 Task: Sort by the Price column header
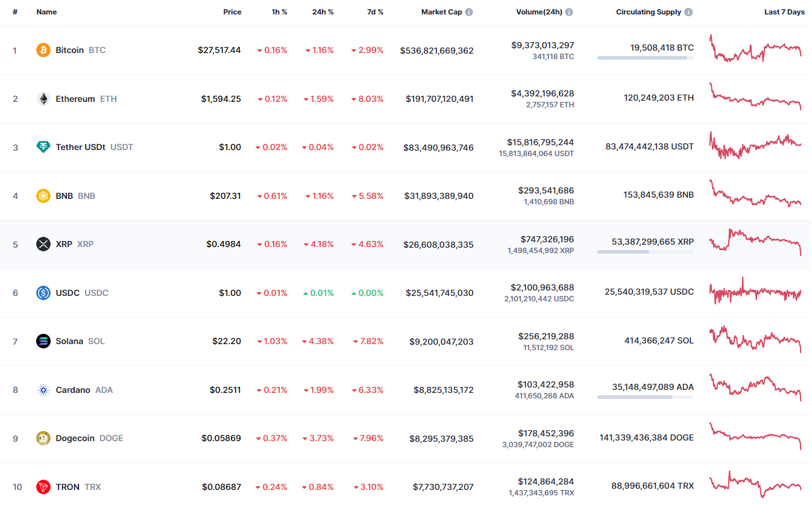point(232,12)
